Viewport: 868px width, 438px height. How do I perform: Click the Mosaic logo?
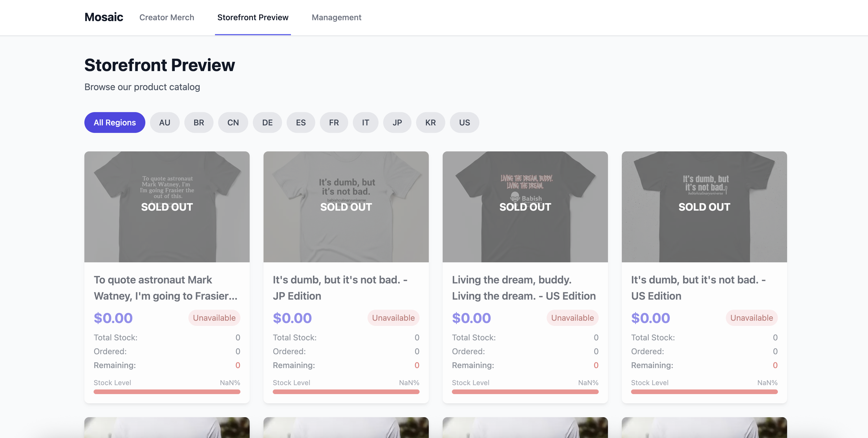[x=104, y=17]
